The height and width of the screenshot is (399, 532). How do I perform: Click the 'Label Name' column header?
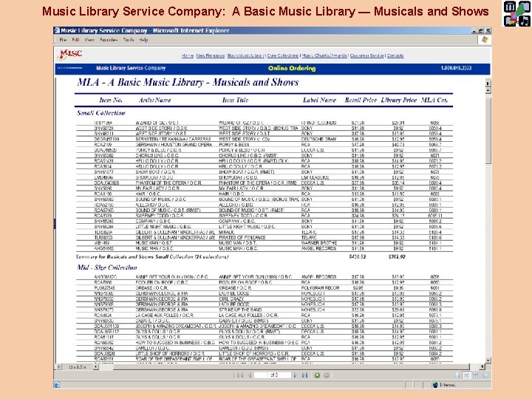tap(319, 100)
